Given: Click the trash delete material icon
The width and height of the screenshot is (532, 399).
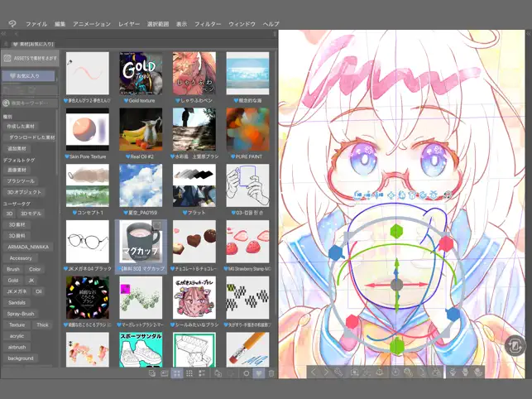Looking at the screenshot, I should tap(271, 373).
